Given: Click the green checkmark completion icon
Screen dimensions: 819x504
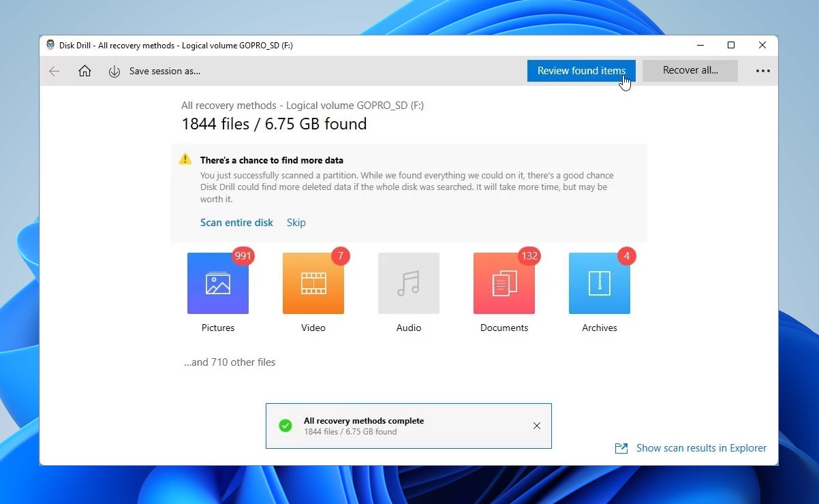Looking at the screenshot, I should click(285, 426).
